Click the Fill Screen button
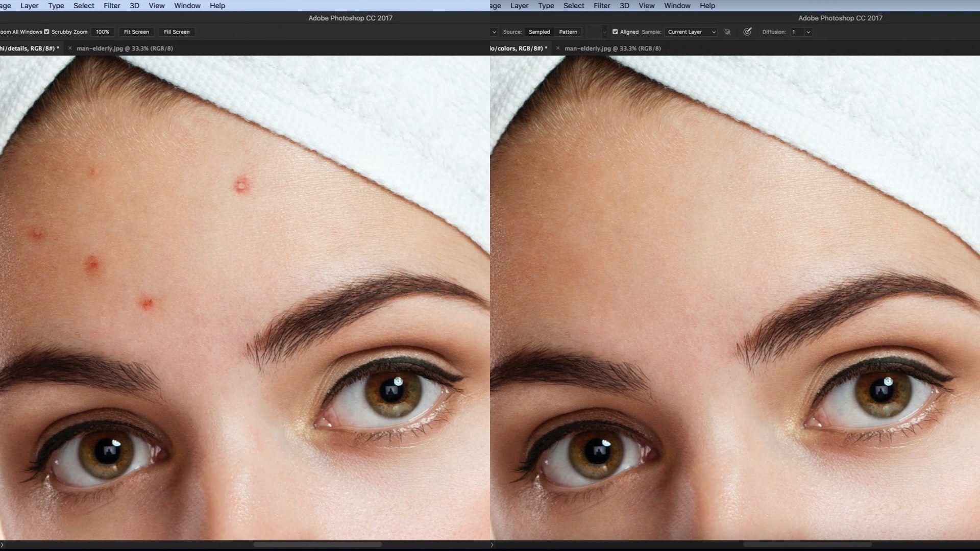Image resolution: width=980 pixels, height=551 pixels. pos(176,32)
